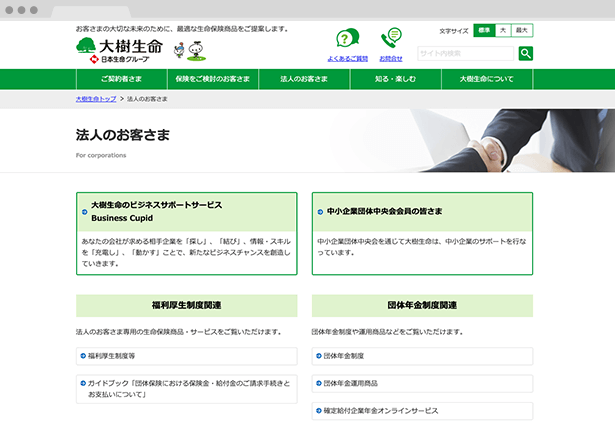Click the 福利厚生制度関連 section heading

187,305
